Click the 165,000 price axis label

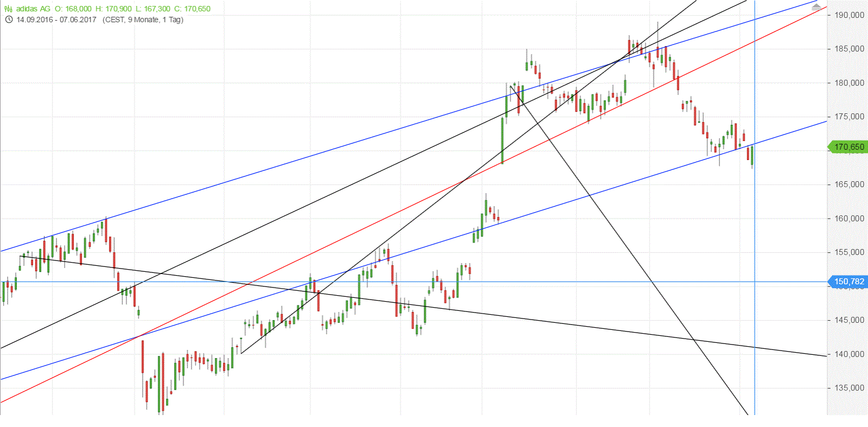point(849,184)
